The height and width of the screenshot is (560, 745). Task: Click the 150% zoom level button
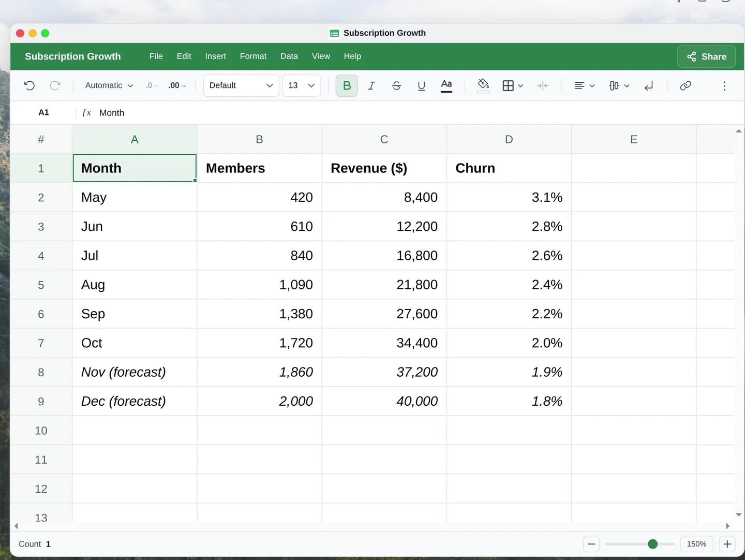(697, 544)
